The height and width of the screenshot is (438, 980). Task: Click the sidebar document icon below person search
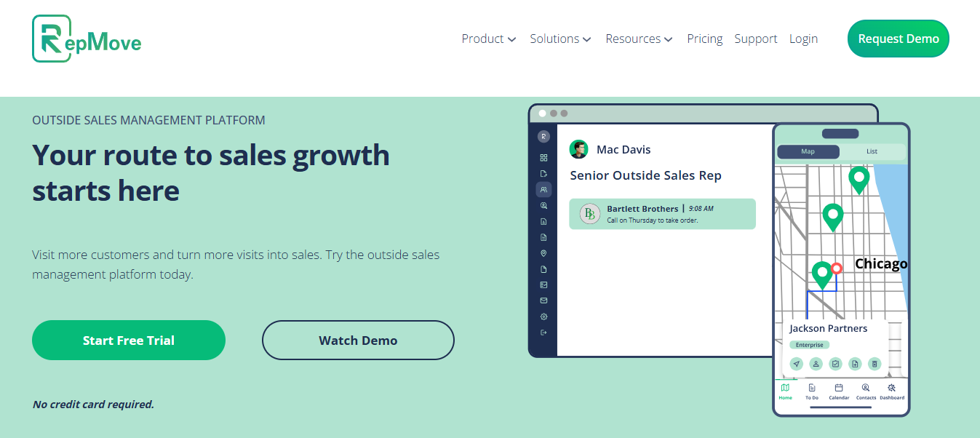click(x=543, y=221)
